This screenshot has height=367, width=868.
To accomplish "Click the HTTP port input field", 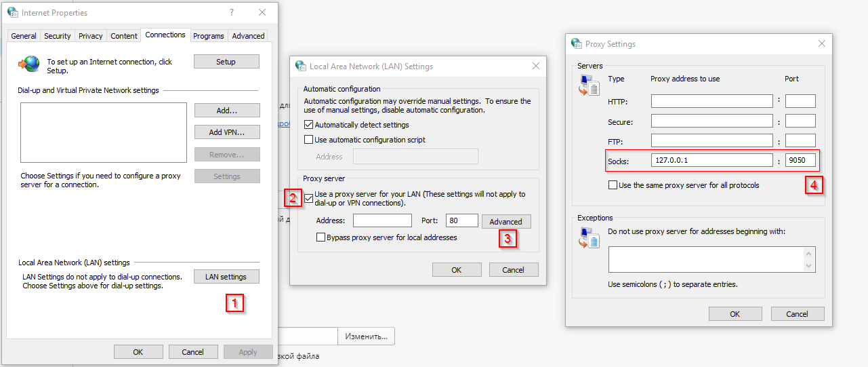I will [800, 102].
